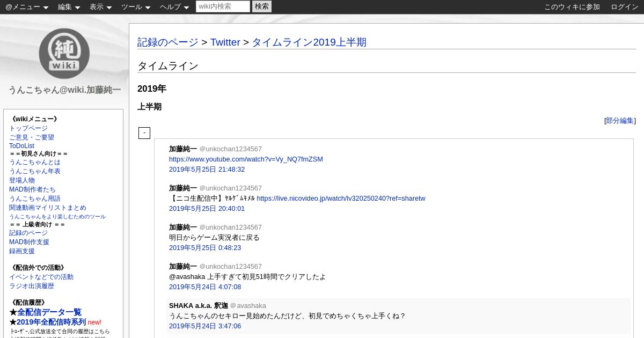
Task: Click うんこちゃん@wiki.加藤純一 site title
Action: point(64,90)
